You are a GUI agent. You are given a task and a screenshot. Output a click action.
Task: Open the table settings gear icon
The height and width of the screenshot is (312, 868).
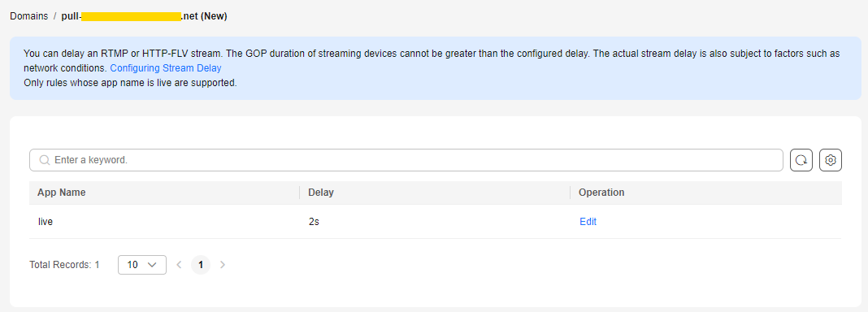tap(831, 160)
